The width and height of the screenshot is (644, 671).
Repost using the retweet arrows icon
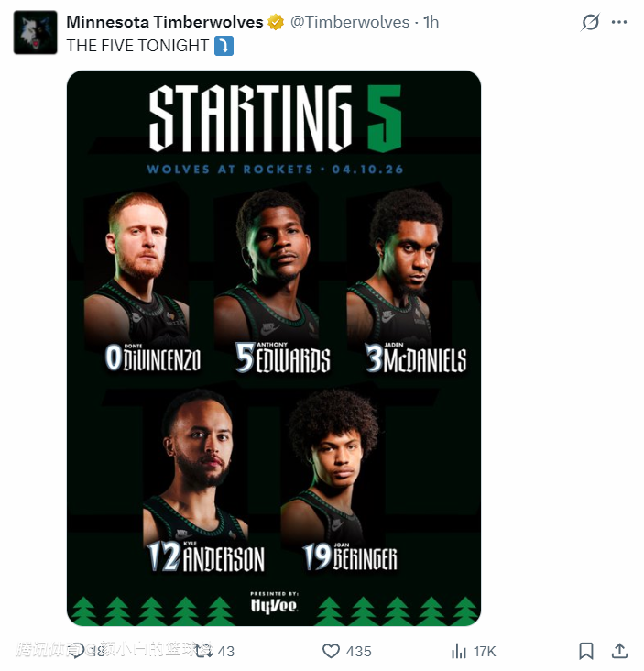click(x=203, y=651)
